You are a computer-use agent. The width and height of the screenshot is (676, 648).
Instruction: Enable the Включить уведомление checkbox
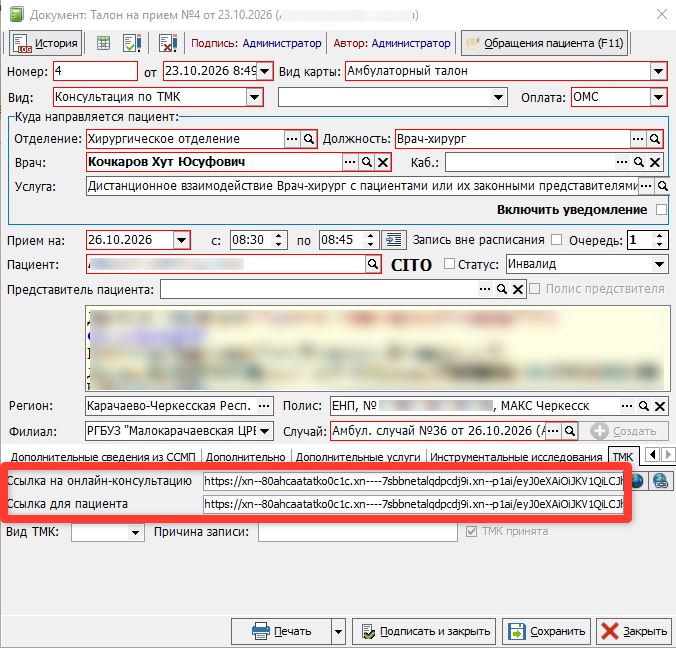coord(660,210)
